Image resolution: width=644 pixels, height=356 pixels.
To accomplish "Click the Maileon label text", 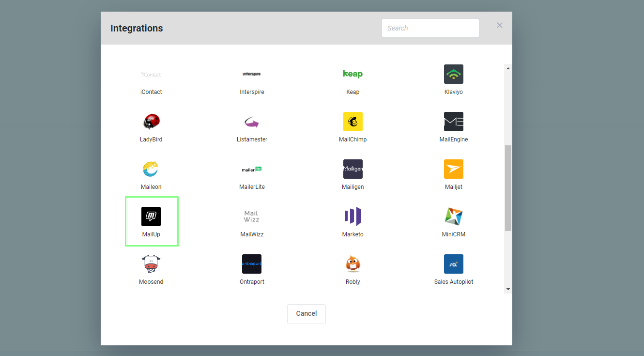I will click(151, 187).
